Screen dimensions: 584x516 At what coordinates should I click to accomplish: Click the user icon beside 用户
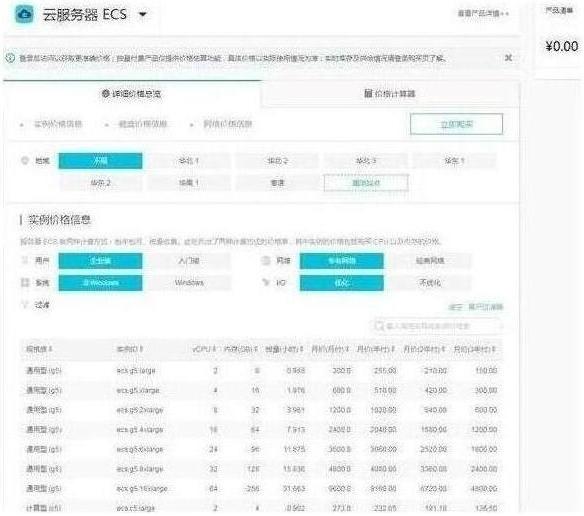25,260
